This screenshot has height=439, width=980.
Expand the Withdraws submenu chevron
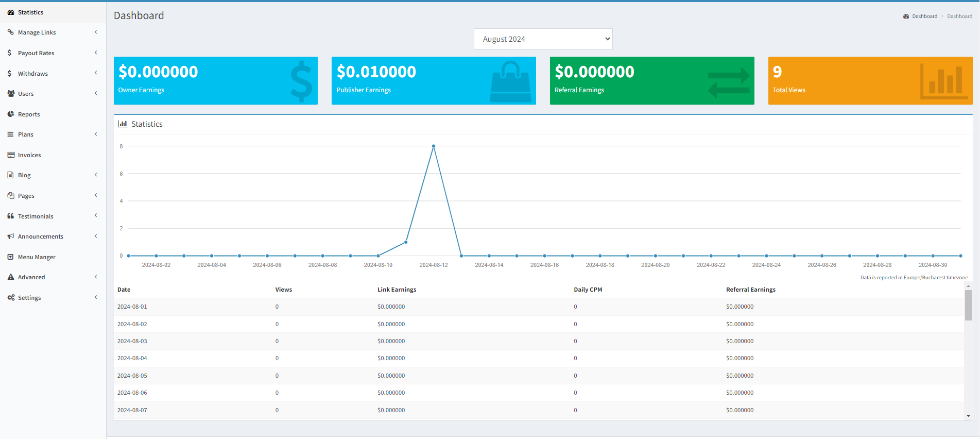pos(96,73)
